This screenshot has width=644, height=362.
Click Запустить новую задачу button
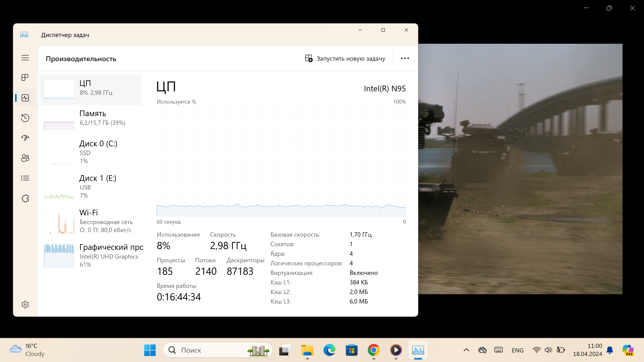(x=345, y=58)
